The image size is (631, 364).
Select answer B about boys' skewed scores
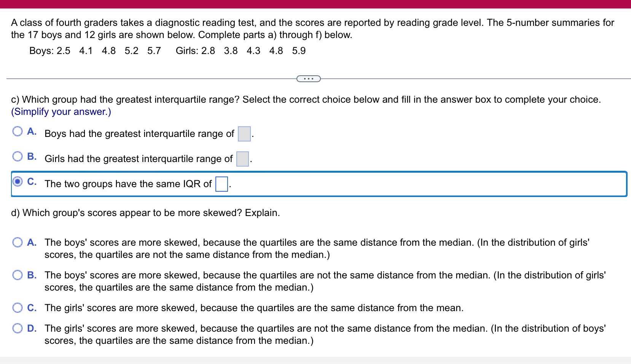point(17,275)
